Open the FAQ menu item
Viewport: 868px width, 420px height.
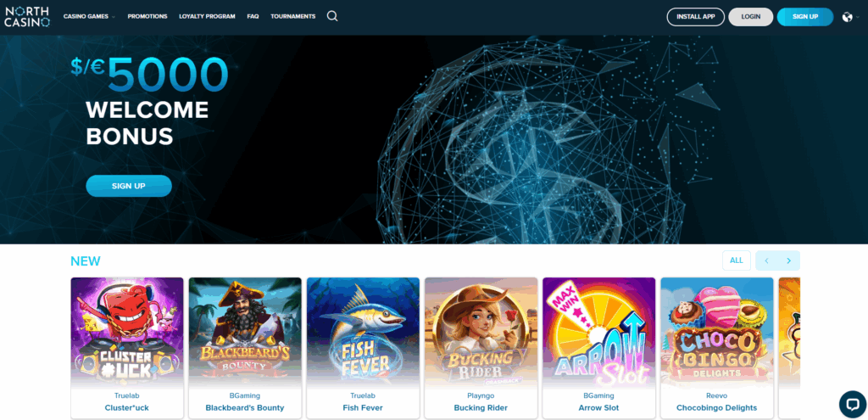(253, 17)
